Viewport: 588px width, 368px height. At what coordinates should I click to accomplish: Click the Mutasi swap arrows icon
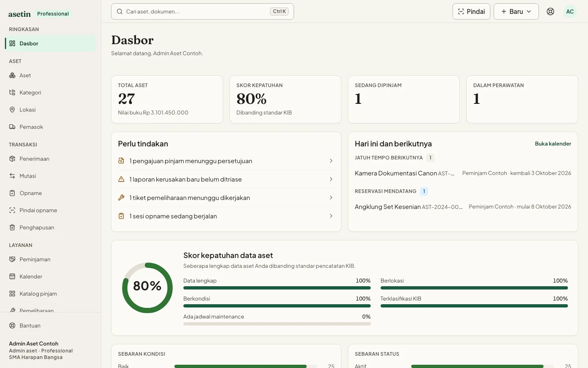12,176
